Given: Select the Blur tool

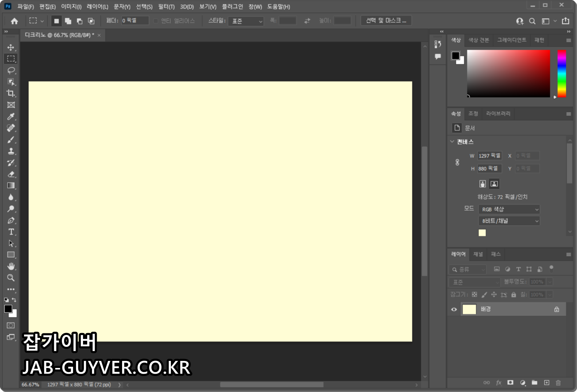Looking at the screenshot, I should (x=11, y=197).
